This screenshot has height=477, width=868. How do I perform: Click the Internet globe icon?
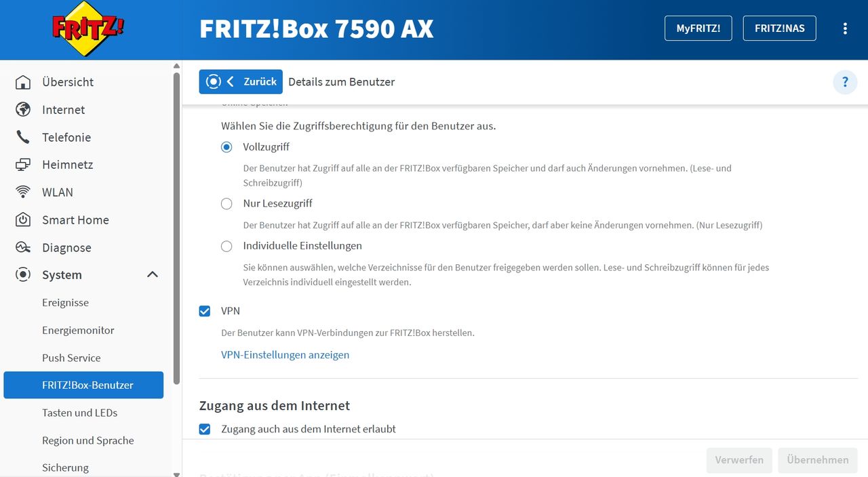tap(23, 110)
